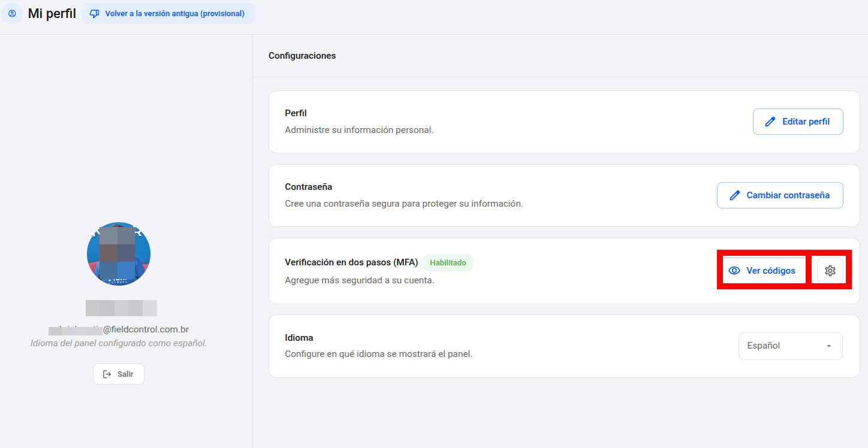Click the Salir button text

click(125, 374)
